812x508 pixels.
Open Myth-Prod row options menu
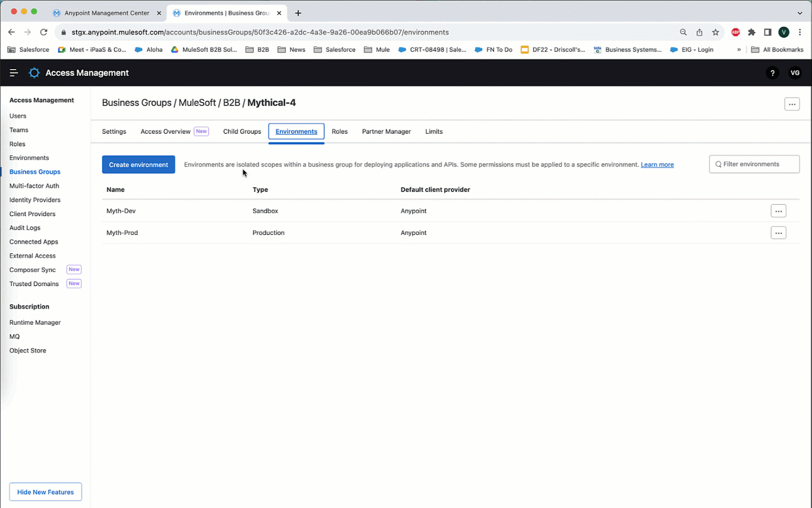coord(778,233)
